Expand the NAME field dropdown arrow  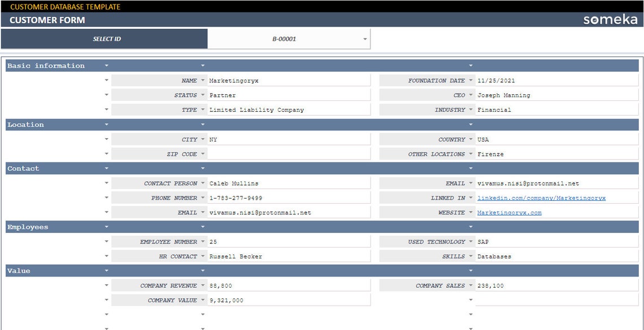(x=202, y=80)
